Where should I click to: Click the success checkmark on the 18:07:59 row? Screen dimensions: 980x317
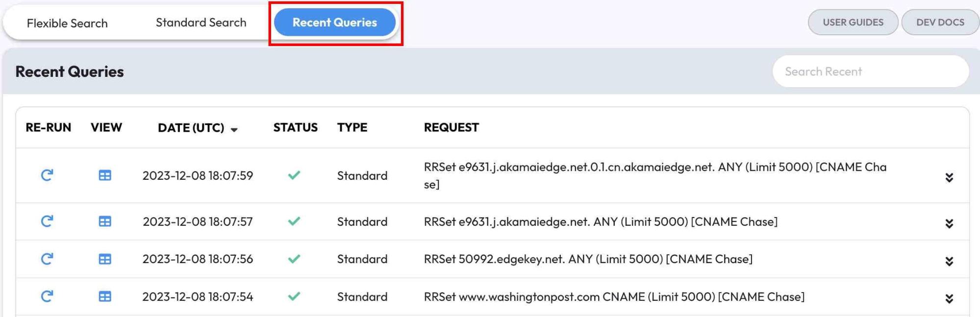click(294, 175)
